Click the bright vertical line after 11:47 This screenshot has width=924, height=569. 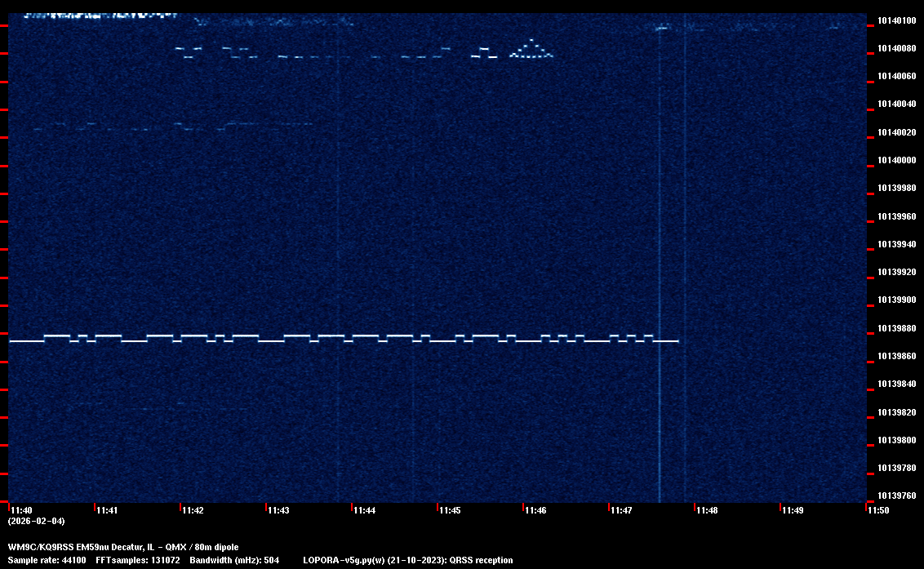pos(660,245)
